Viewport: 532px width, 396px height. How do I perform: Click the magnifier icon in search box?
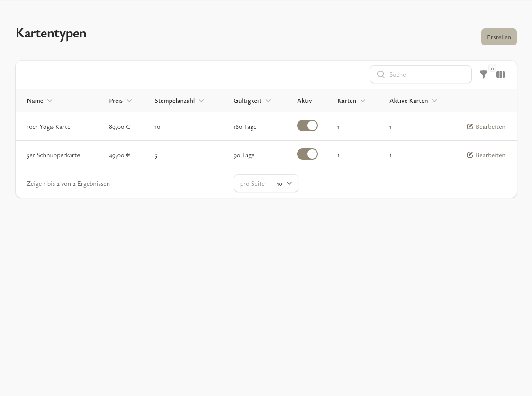(380, 74)
